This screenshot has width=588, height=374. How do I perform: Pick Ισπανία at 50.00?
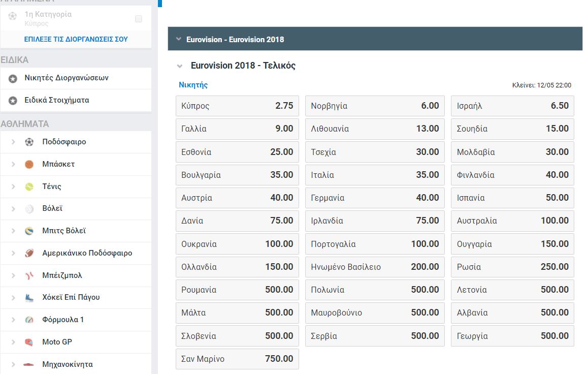pyautogui.click(x=512, y=198)
